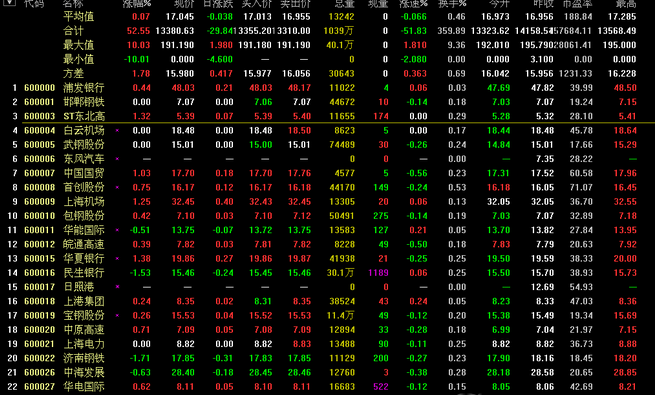Open stock code 600001 邯郸钢铁

(x=40, y=102)
